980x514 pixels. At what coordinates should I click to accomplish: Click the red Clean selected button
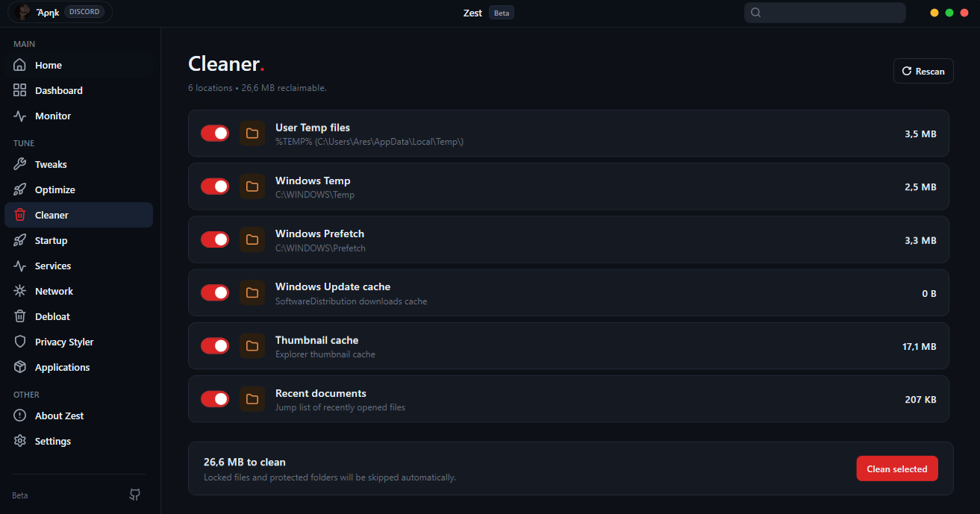click(x=897, y=468)
